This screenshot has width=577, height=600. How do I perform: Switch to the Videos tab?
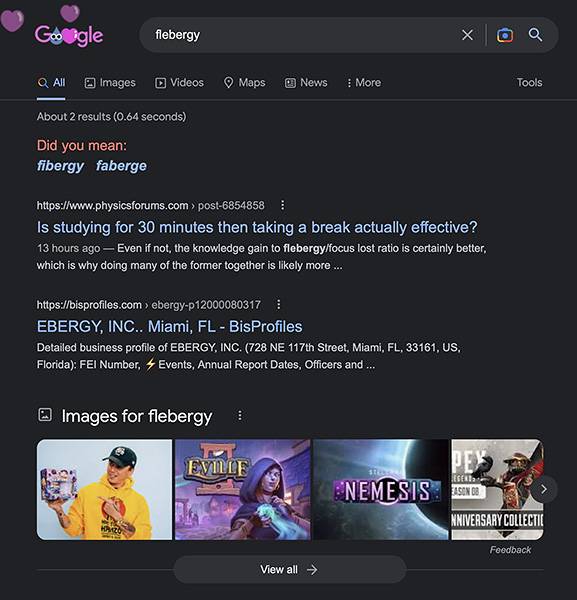coord(179,83)
